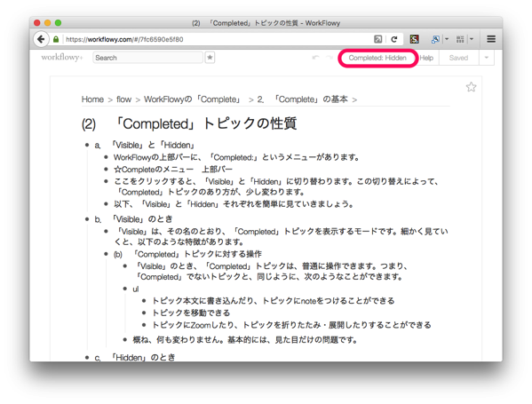Image resolution: width=532 pixels, height=404 pixels.
Task: Open the Help menu
Action: point(426,58)
